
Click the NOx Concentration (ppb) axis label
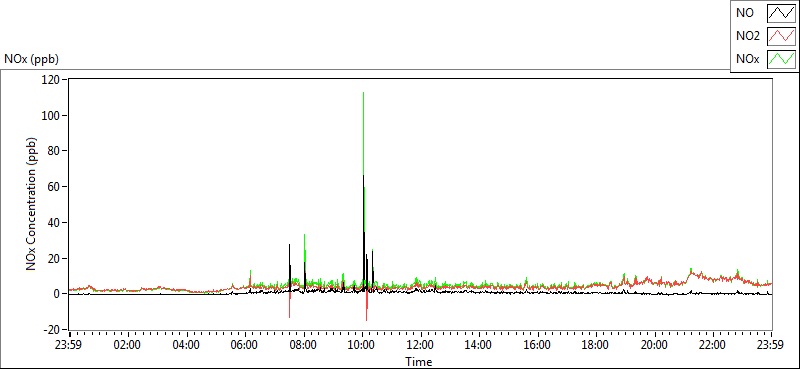(x=31, y=204)
